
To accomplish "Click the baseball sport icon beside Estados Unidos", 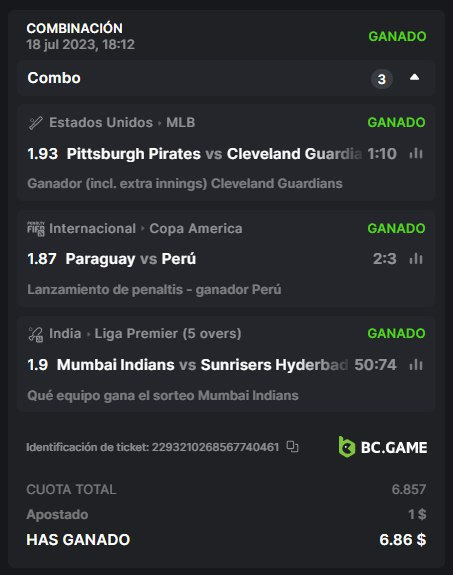I will pos(36,123).
